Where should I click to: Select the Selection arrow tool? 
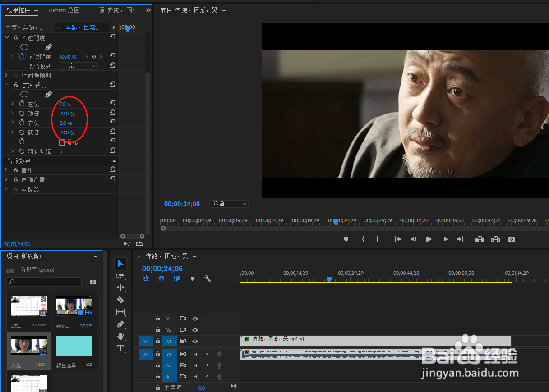[x=120, y=263]
